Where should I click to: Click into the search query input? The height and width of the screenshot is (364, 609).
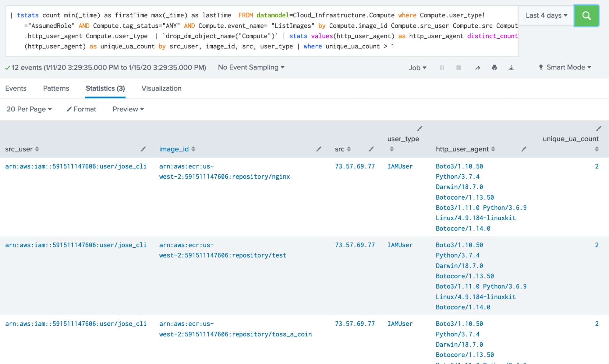pyautogui.click(x=262, y=31)
